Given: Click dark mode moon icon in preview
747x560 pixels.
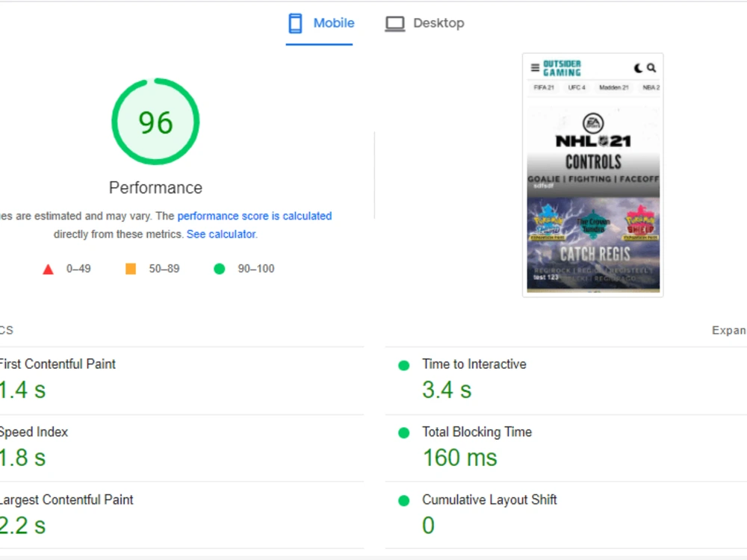Looking at the screenshot, I should coord(638,68).
